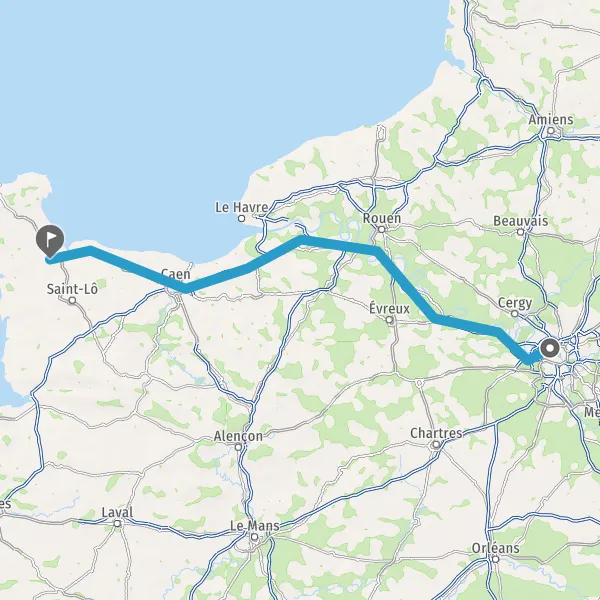
Task: Select the Caen map label
Action: coord(176,274)
